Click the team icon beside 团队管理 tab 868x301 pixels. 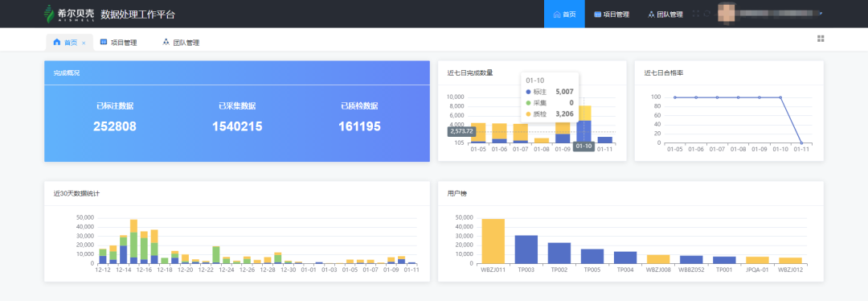[x=166, y=42]
